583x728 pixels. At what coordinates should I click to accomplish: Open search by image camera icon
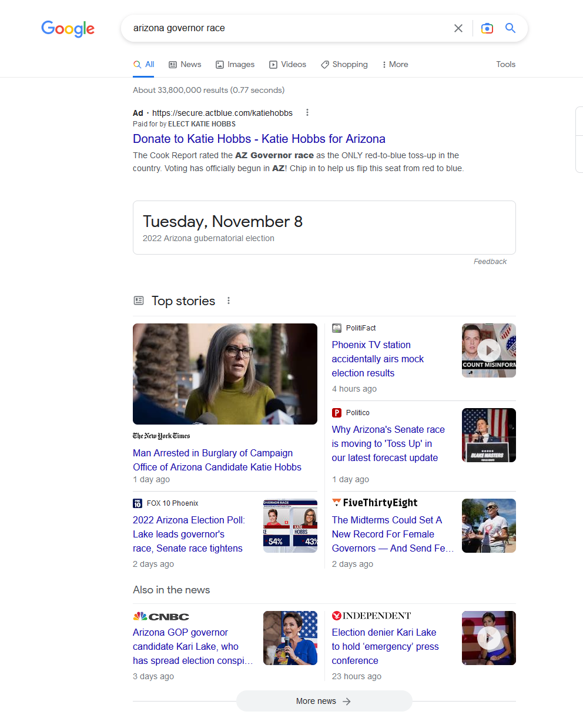[487, 28]
